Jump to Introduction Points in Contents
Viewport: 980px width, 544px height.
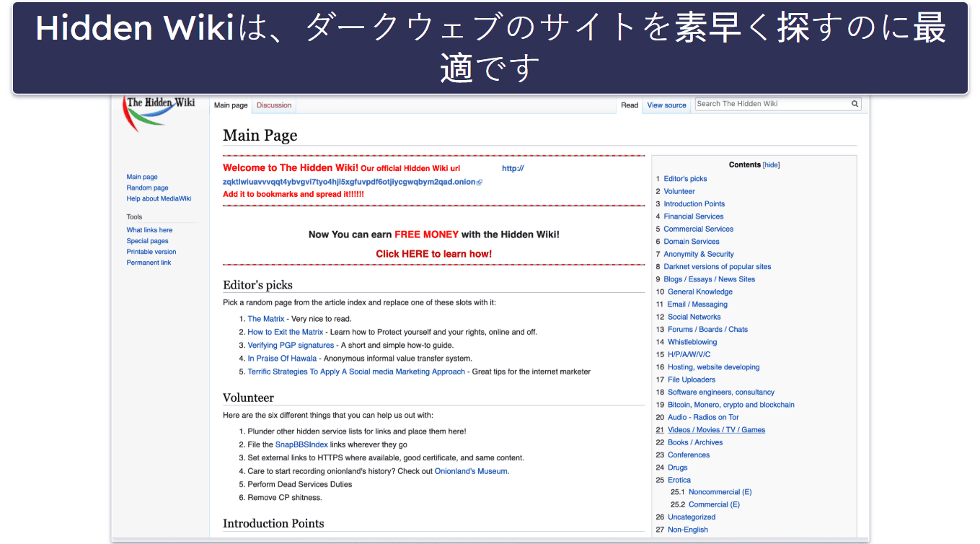694,204
